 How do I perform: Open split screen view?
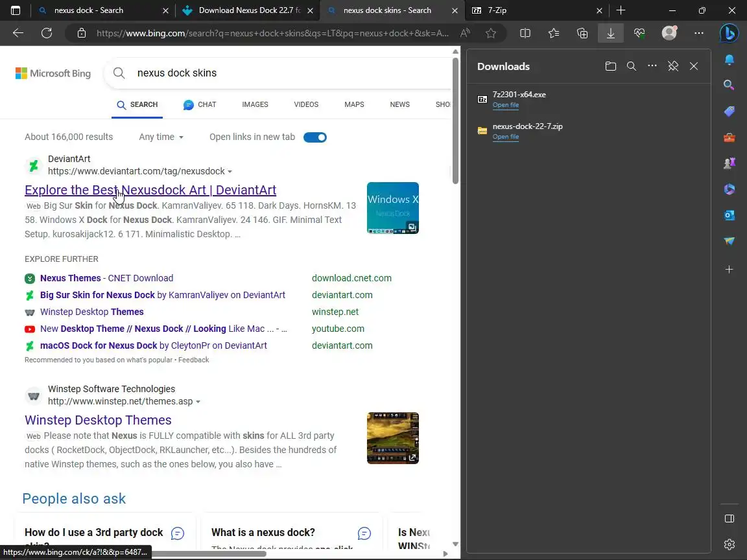525,33
